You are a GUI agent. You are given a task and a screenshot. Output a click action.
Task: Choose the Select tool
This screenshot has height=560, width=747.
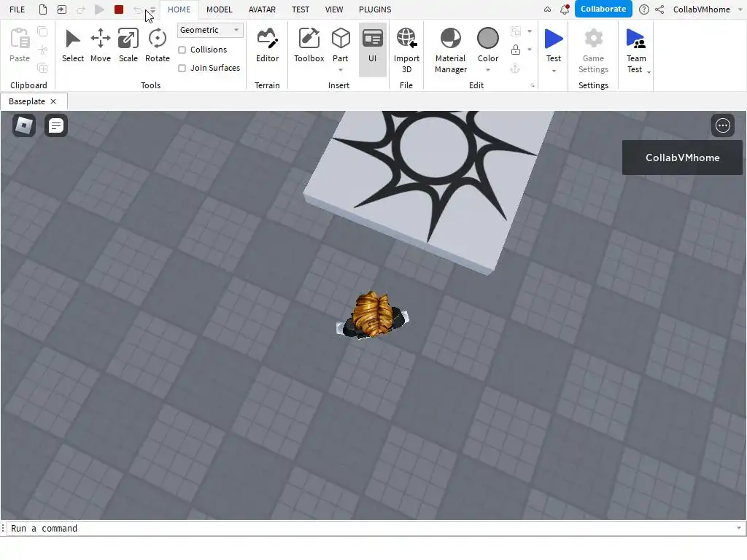click(73, 45)
